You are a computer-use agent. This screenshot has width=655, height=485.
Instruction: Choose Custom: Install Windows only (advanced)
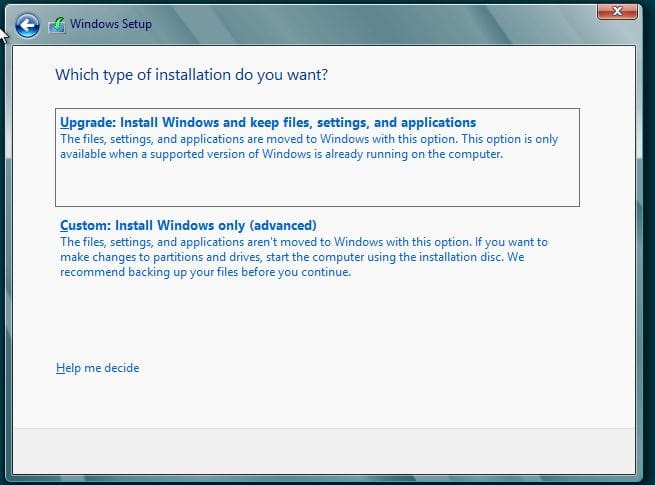coord(188,226)
